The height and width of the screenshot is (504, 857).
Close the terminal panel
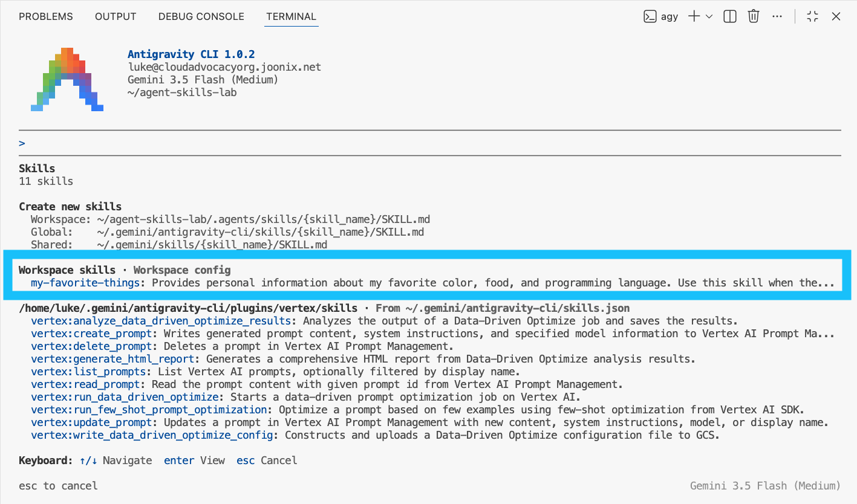tap(836, 17)
